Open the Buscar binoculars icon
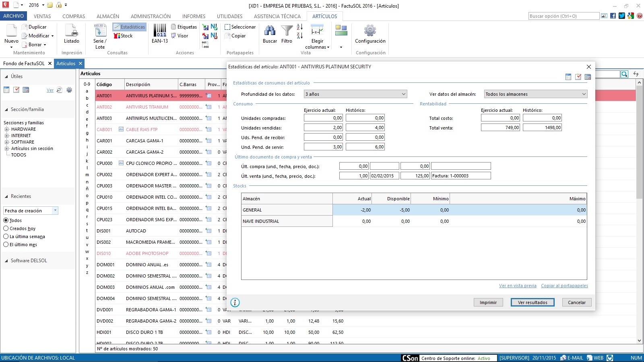Viewport: 644px width, 362px height. point(270,31)
